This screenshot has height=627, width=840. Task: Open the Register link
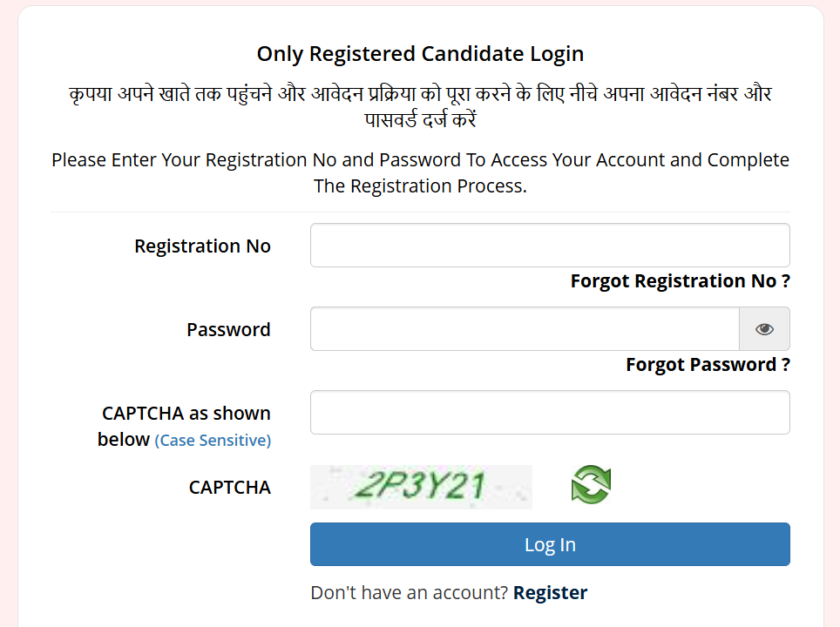[550, 593]
